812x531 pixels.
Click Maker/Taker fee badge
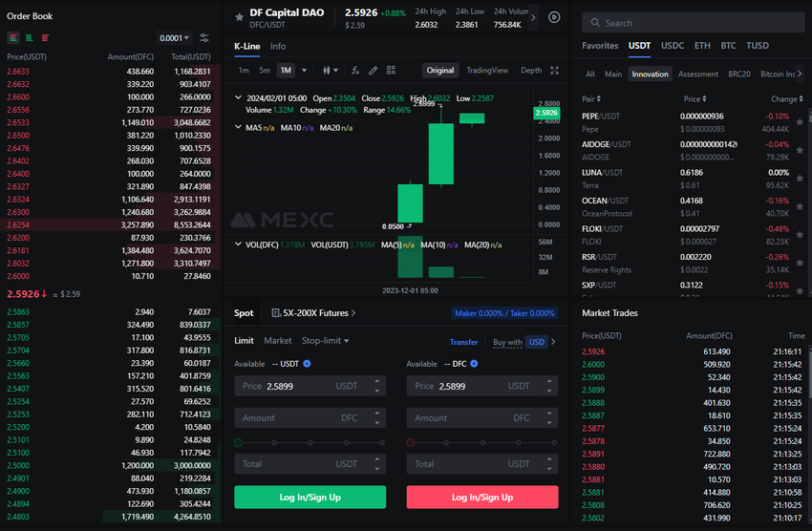(503, 313)
